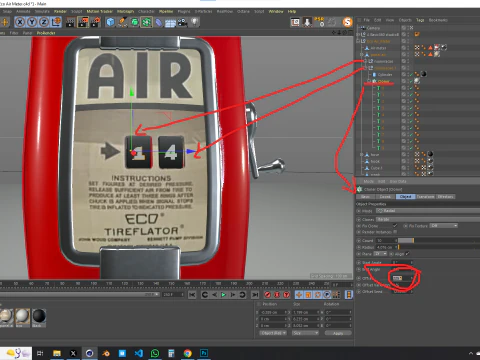Switch to the Effectors tab

[445, 197]
